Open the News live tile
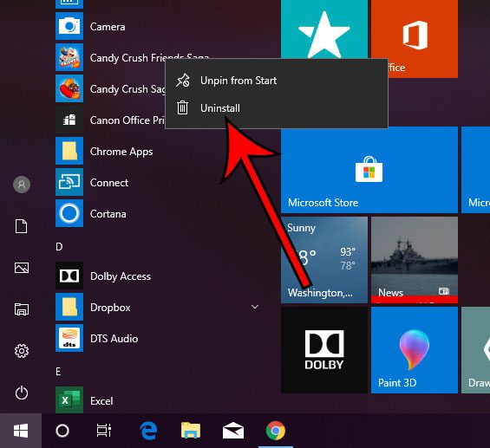The image size is (490, 448). (415, 260)
